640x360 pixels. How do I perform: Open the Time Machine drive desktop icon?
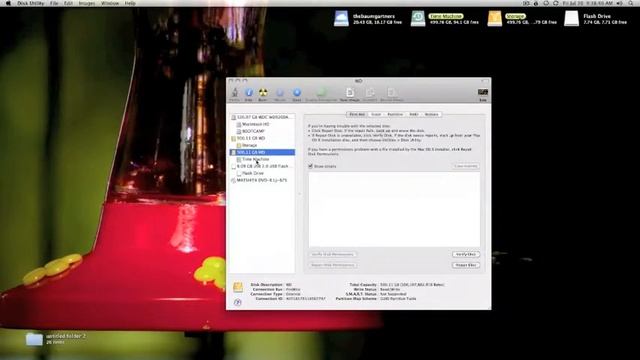tap(418, 19)
